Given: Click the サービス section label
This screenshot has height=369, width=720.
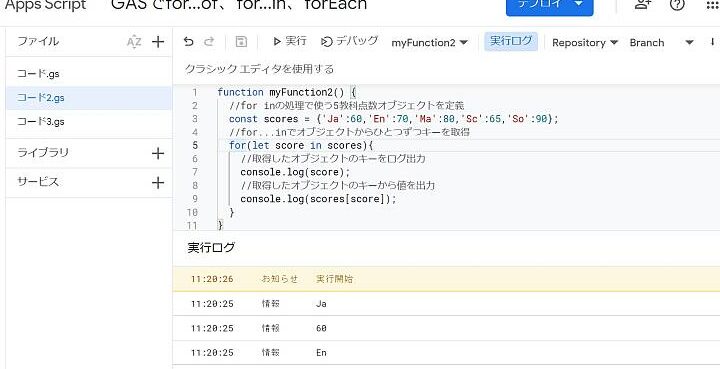Looking at the screenshot, I should pyautogui.click(x=38, y=182).
